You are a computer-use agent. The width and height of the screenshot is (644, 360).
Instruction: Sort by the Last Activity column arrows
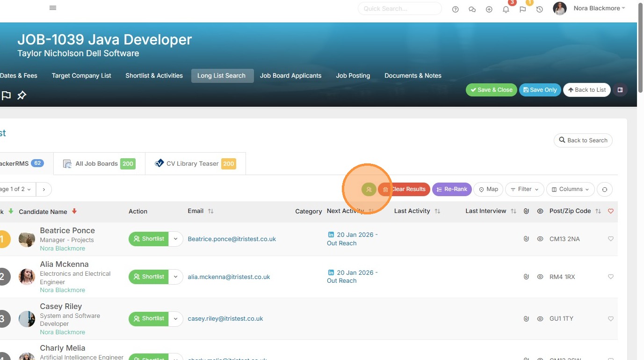point(437,211)
